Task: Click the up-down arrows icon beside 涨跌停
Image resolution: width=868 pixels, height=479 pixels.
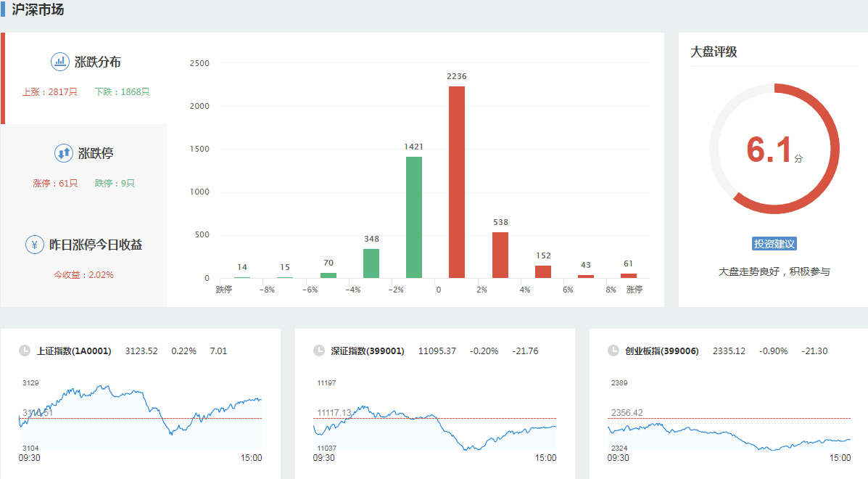Action: [63, 153]
